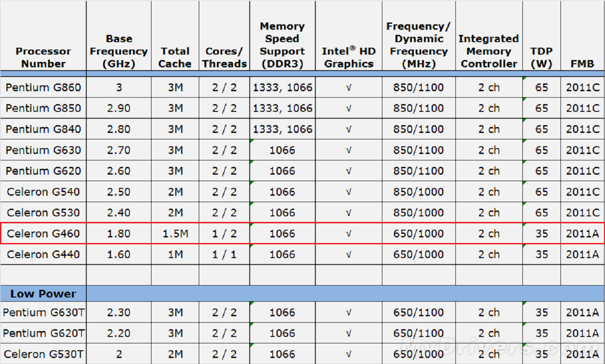605x364 pixels.
Task: Click the Intel HD Graphics header
Action: (348, 57)
